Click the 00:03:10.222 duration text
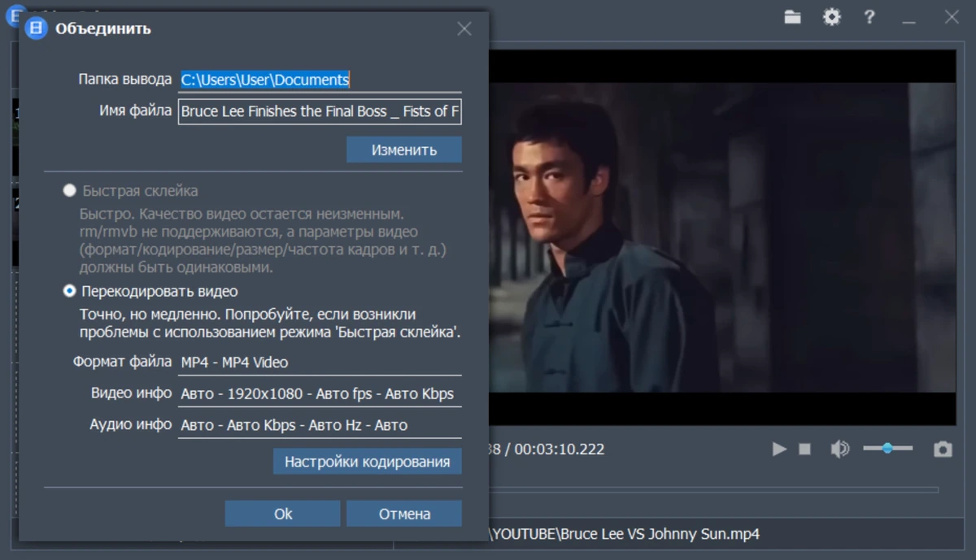This screenshot has width=976, height=560. (x=560, y=449)
